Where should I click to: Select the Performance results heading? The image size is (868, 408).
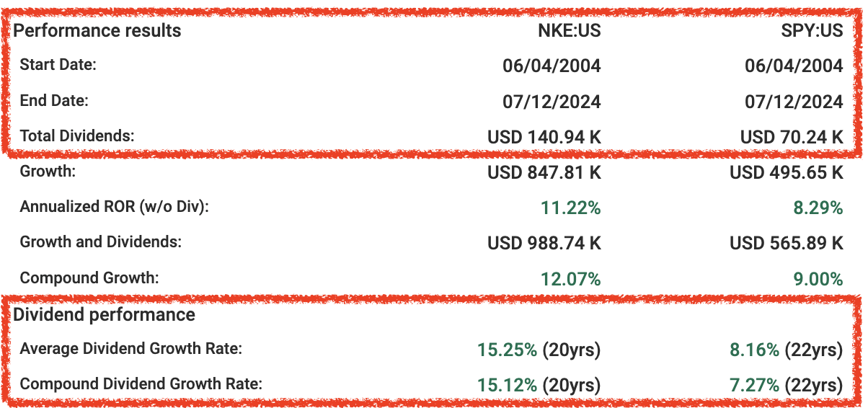(x=98, y=31)
